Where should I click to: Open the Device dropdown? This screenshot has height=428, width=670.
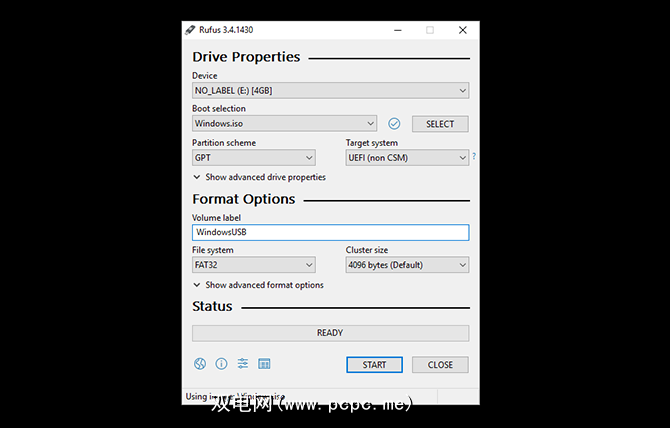coord(330,91)
